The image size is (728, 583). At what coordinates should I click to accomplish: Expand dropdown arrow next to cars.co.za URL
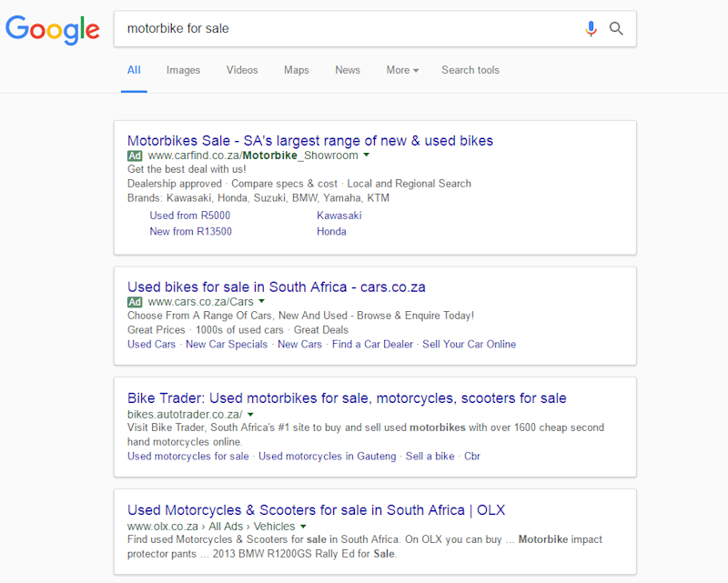pos(262,301)
